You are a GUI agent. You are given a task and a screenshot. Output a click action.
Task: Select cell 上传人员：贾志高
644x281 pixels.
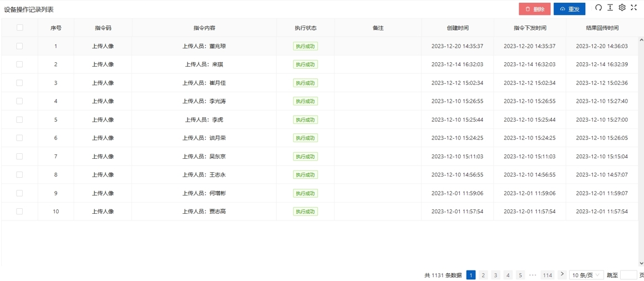204,212
